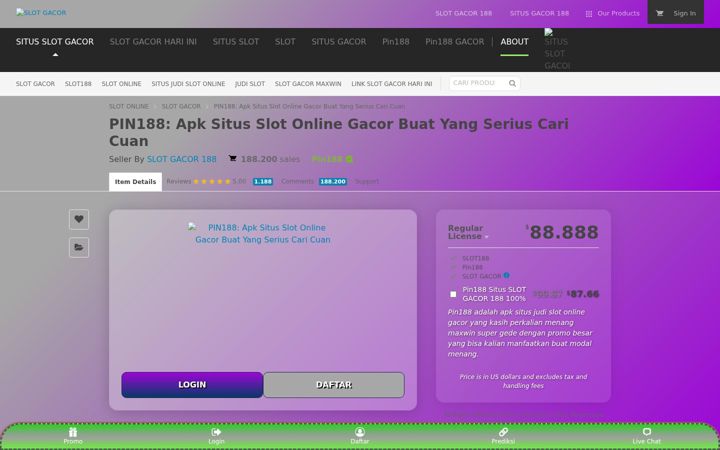Open Pin188 GACOR menu item

(x=455, y=42)
